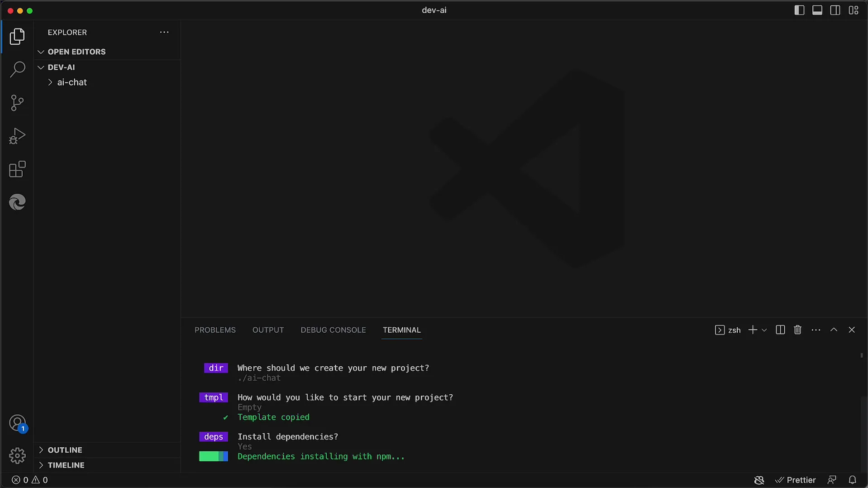Switch to the PROBLEMS tab

click(215, 330)
